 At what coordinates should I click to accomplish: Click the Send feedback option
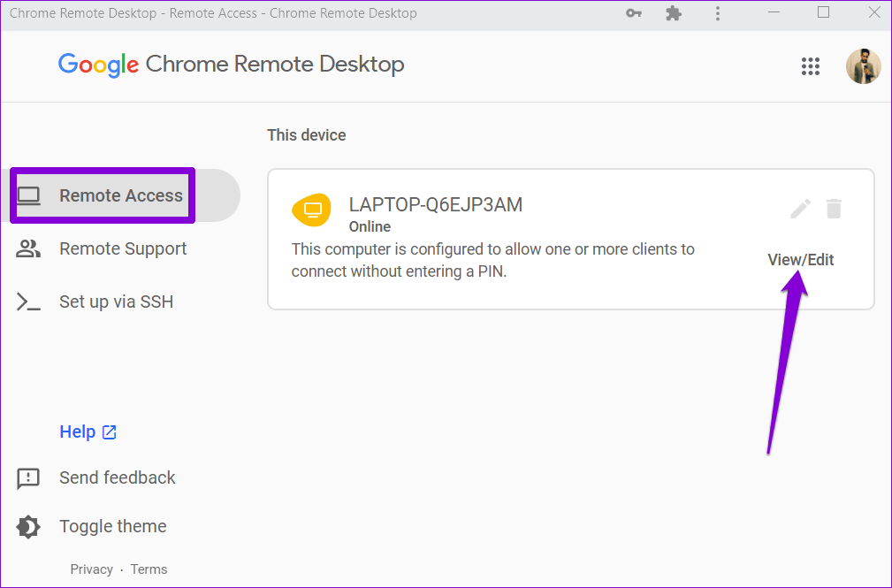(x=95, y=477)
